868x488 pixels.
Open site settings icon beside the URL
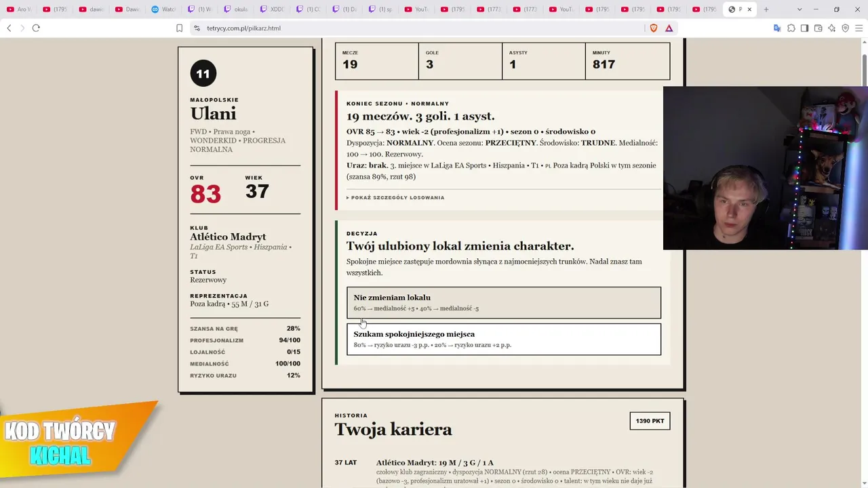[197, 28]
